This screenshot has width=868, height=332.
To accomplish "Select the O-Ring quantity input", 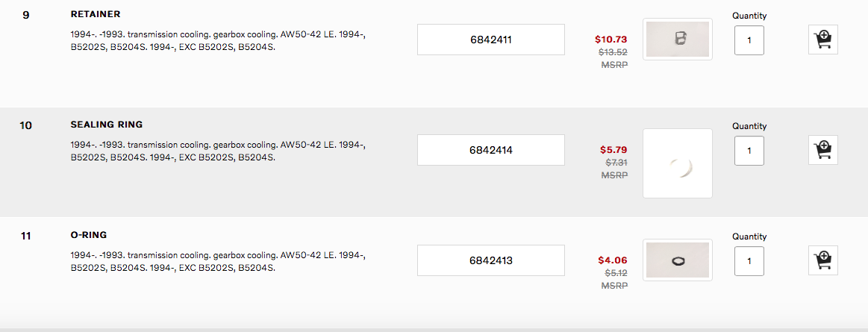I will click(x=749, y=260).
